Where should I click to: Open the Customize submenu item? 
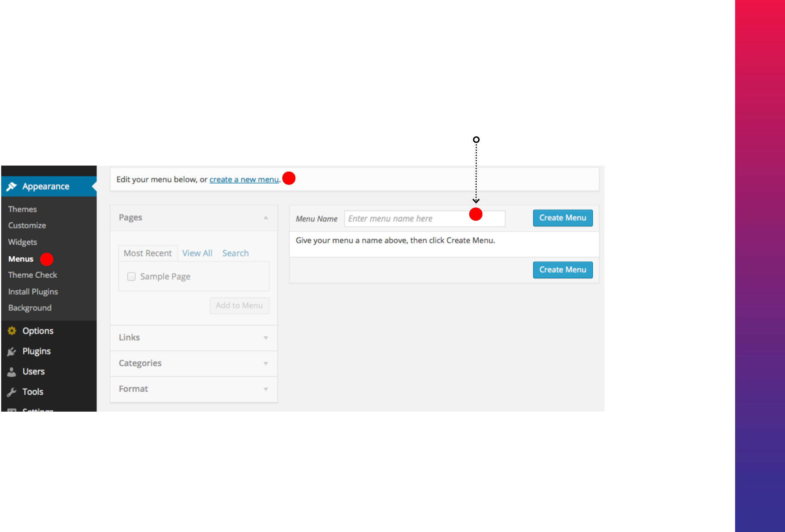[27, 225]
